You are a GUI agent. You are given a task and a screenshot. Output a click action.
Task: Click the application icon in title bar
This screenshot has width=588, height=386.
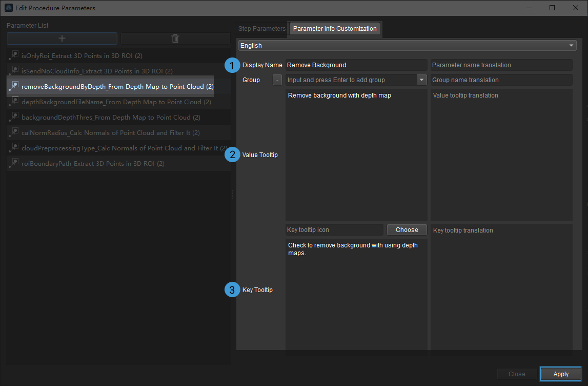[x=8, y=8]
